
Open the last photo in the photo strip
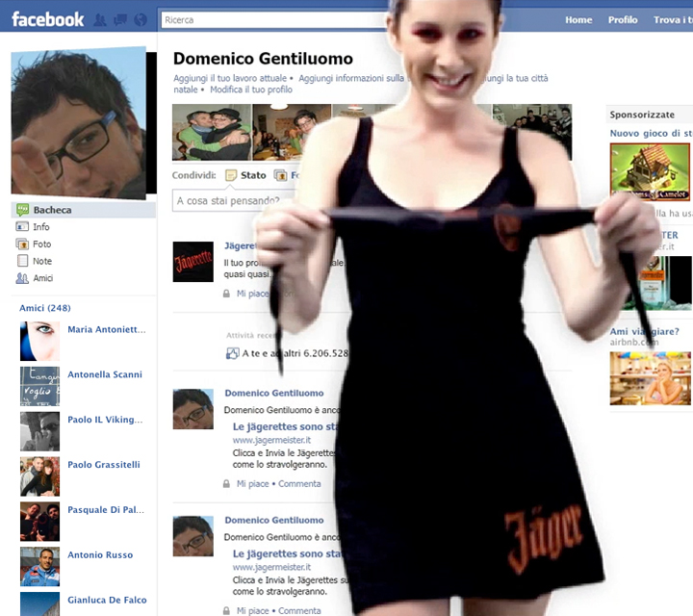(x=532, y=132)
